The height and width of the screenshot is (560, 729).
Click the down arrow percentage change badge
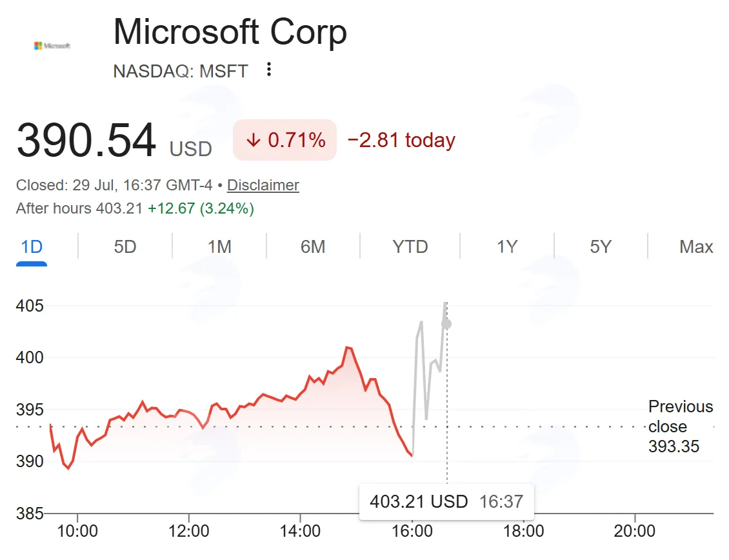coord(285,140)
